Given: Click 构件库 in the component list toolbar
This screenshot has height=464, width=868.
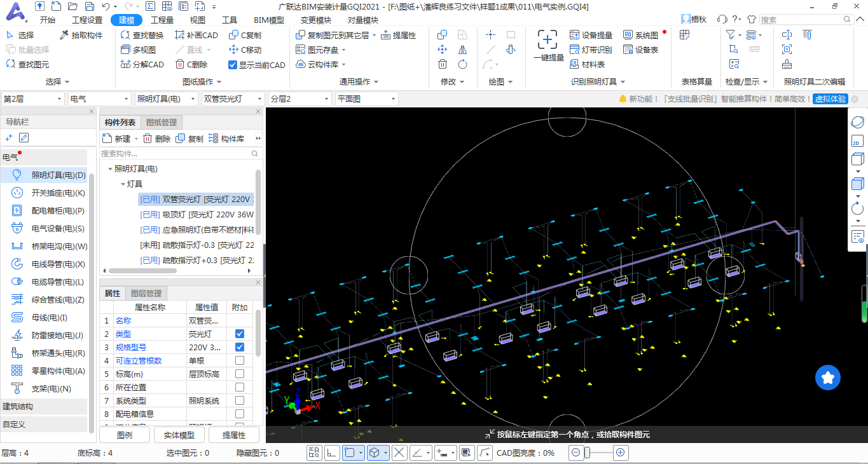Looking at the screenshot, I should 226,139.
